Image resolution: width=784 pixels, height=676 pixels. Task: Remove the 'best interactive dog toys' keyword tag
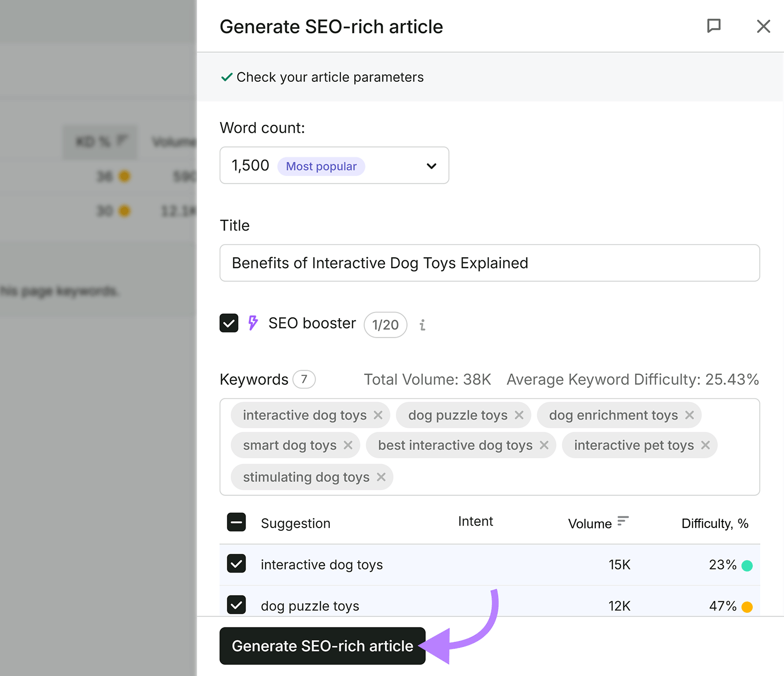(x=544, y=445)
